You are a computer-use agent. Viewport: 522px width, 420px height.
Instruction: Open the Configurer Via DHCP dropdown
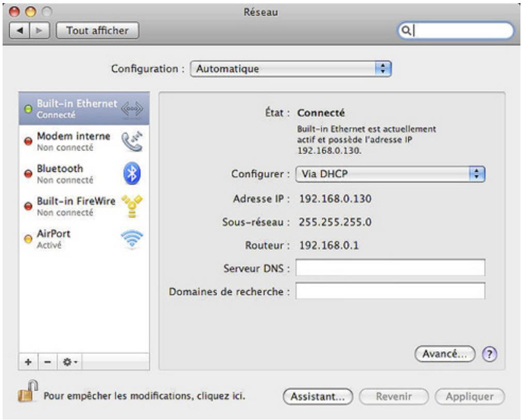point(390,174)
